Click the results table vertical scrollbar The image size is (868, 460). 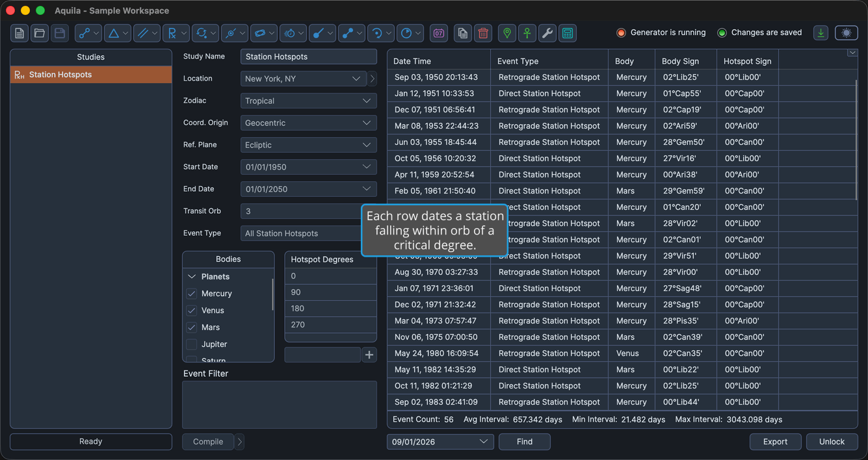pos(856,140)
